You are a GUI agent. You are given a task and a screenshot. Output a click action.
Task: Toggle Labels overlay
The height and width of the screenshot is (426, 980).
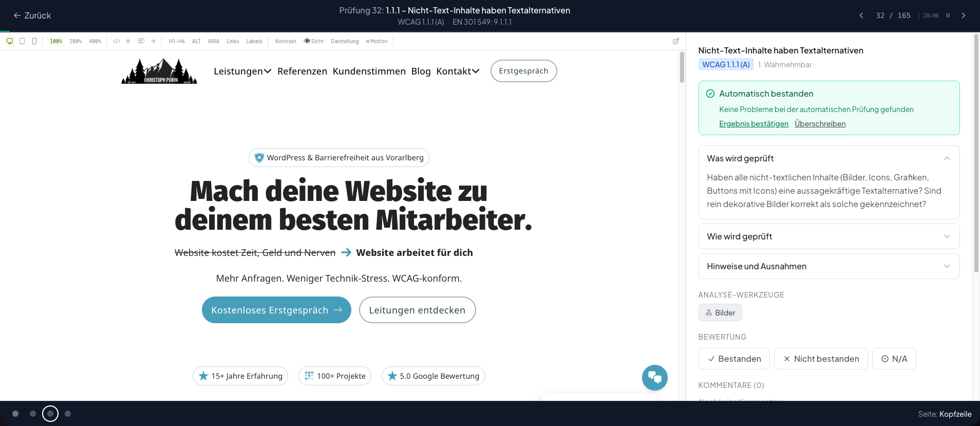254,41
